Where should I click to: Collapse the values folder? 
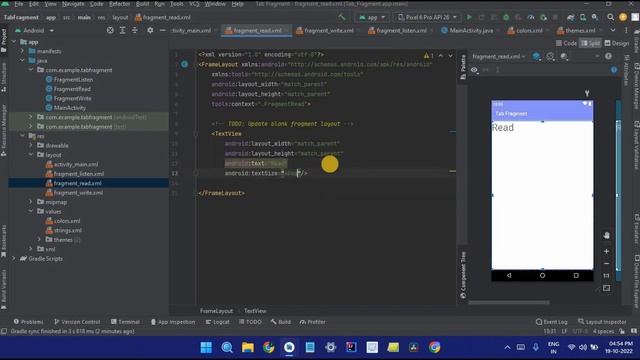[x=31, y=211]
